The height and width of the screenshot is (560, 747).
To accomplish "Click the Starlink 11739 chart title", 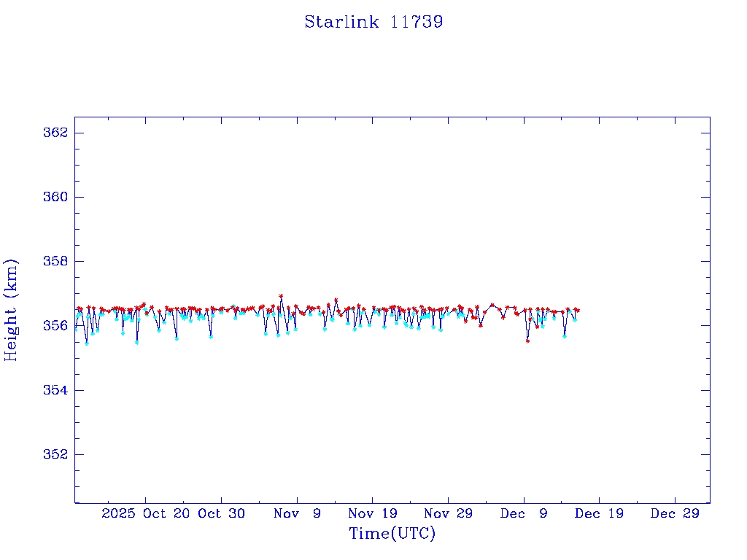I will coord(373,22).
